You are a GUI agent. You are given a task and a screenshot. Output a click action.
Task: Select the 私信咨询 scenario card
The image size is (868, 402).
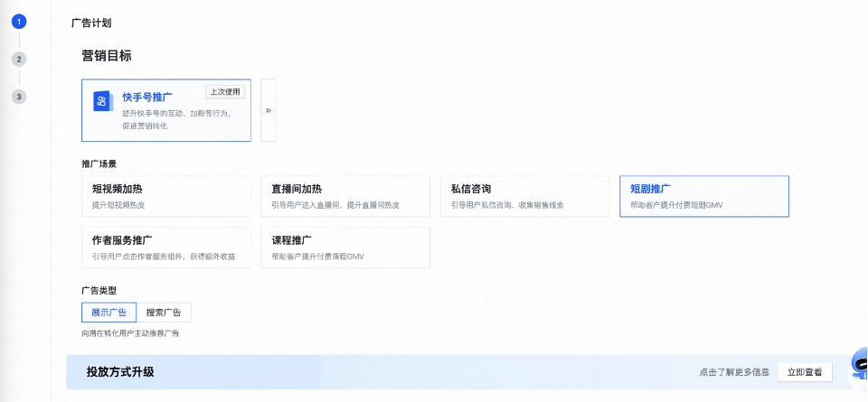click(524, 196)
